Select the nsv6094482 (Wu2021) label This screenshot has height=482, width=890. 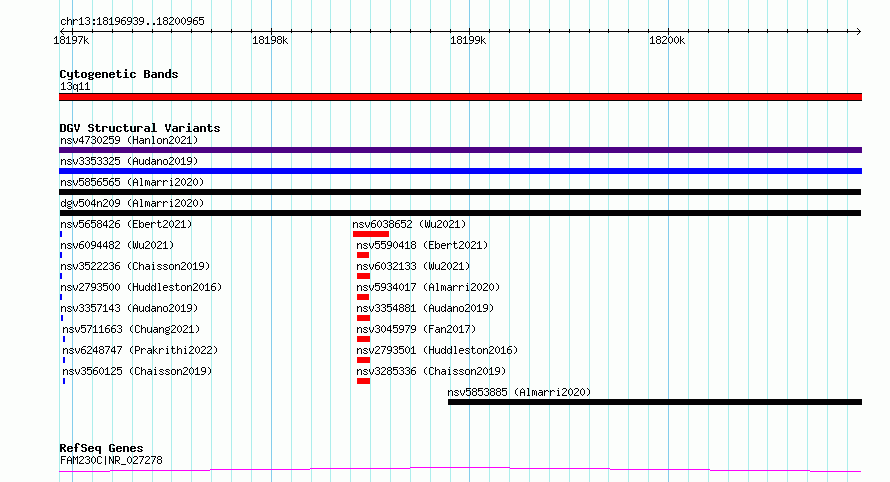[x=117, y=245]
